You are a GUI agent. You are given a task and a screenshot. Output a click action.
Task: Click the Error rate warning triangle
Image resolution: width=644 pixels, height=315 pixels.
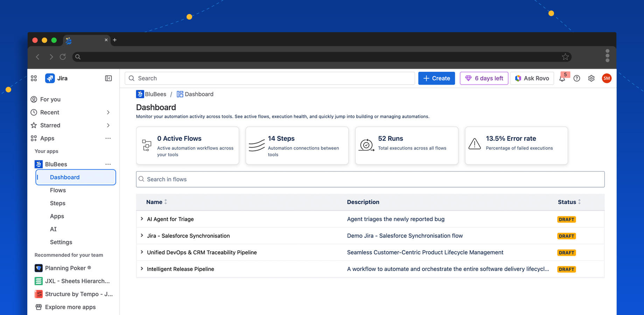475,144
